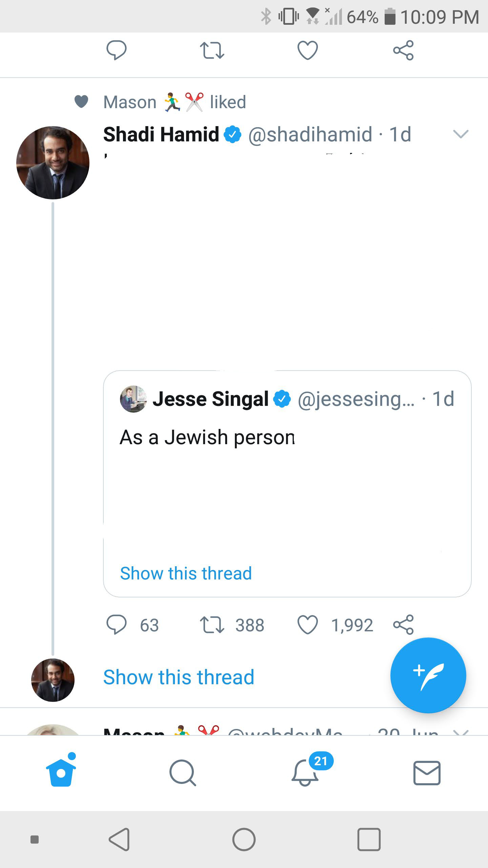
Task: Retweet the tweet at the top
Action: point(212,51)
